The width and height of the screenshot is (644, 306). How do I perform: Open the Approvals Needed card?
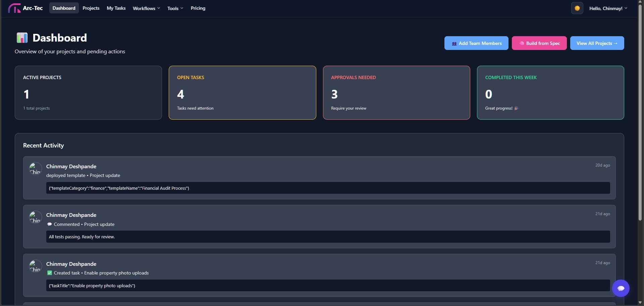click(396, 93)
